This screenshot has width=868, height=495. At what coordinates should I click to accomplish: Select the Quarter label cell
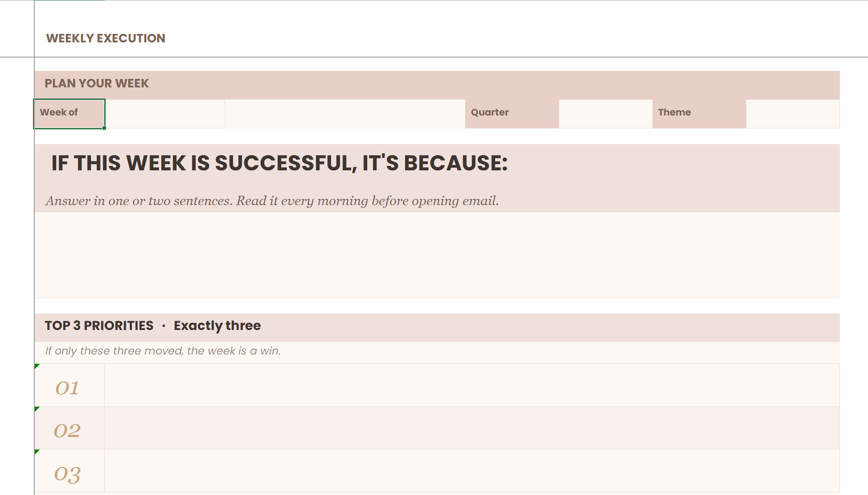(x=512, y=114)
